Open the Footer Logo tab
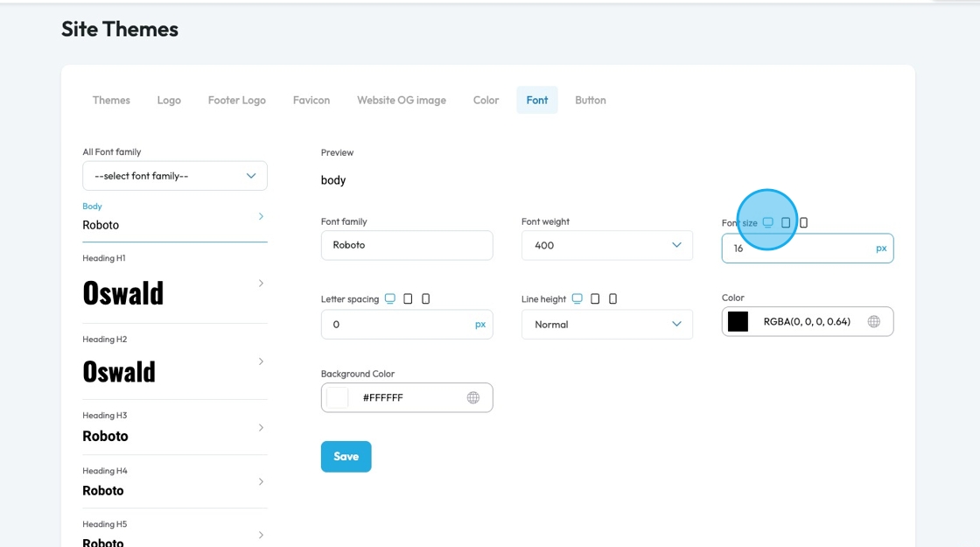Screen dimensions: 980x547 [237, 100]
